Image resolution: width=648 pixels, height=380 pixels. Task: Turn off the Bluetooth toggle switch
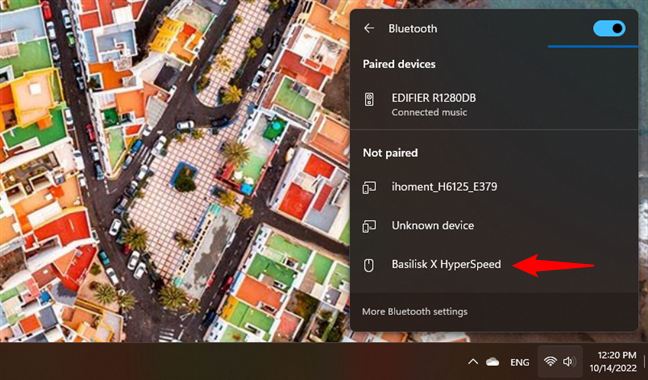point(609,28)
